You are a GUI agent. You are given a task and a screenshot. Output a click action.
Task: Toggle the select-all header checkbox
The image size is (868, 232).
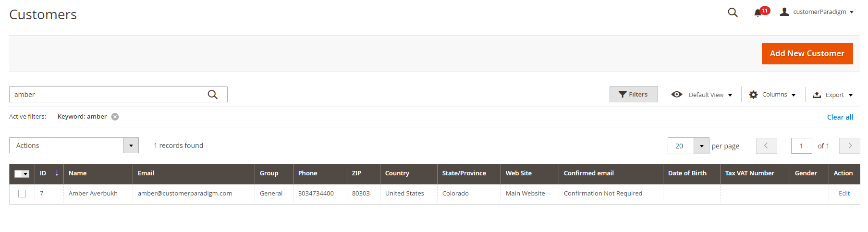pyautogui.click(x=18, y=174)
